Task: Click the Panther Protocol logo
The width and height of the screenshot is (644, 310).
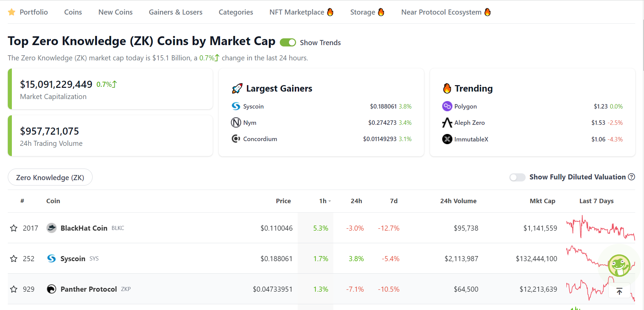Action: coord(52,289)
